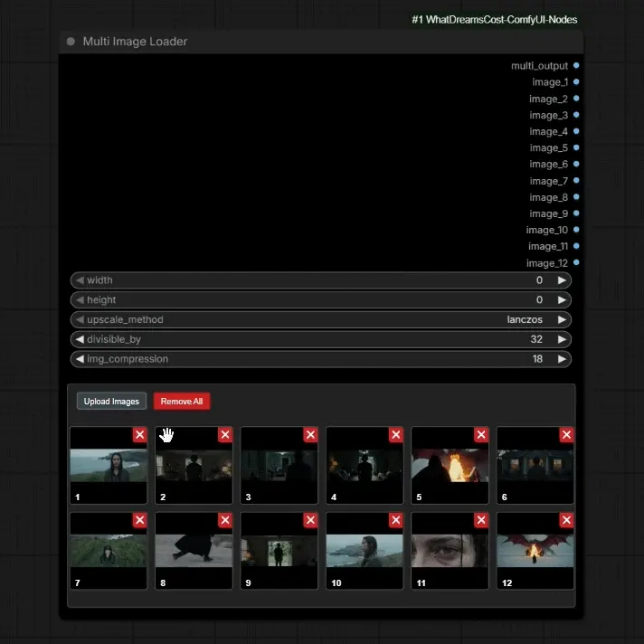
Task: Click the image_9 output dot
Action: pyautogui.click(x=576, y=213)
